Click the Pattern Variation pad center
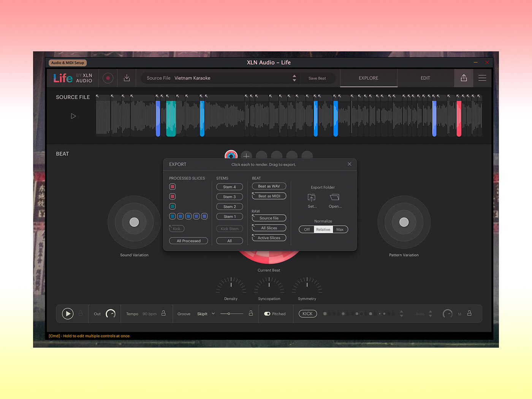 [404, 222]
